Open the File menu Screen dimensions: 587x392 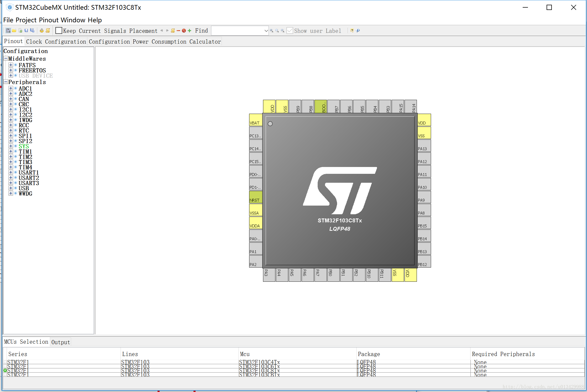tap(8, 20)
